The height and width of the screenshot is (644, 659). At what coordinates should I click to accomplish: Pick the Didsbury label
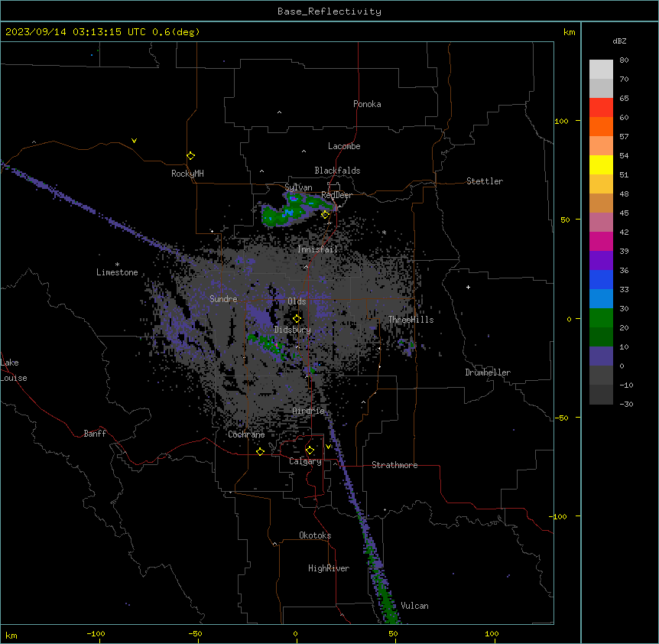pyautogui.click(x=293, y=330)
